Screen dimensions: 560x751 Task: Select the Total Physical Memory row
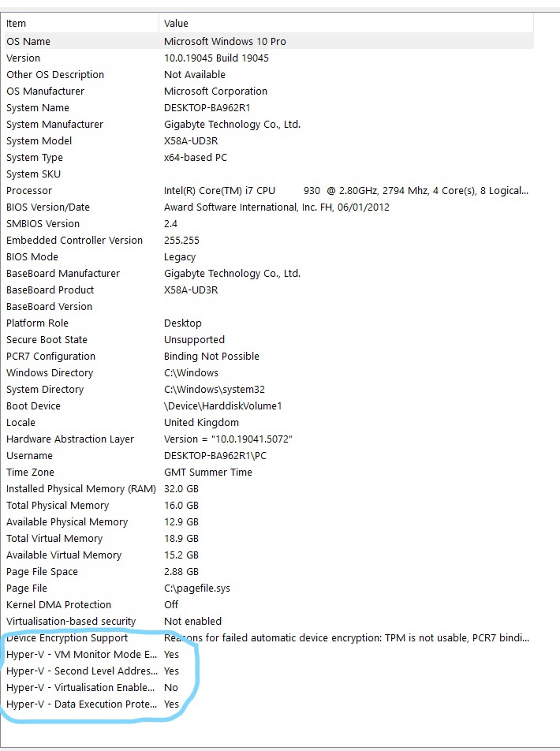[269, 506]
